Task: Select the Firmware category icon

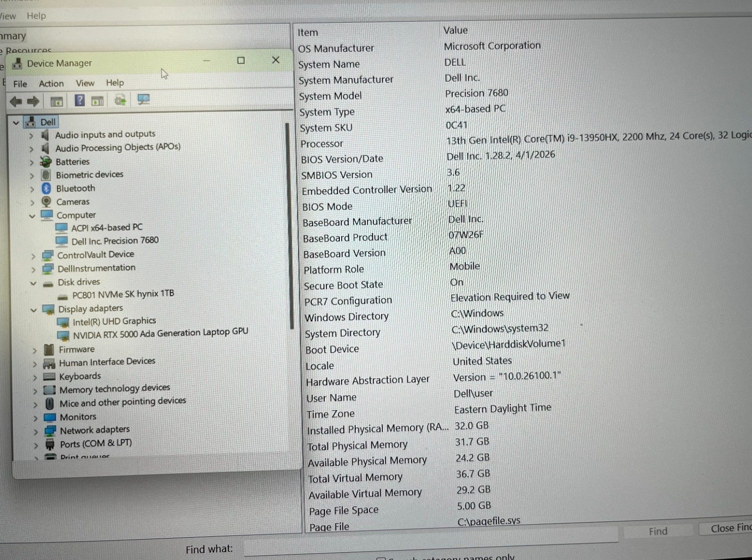Action: [48, 350]
